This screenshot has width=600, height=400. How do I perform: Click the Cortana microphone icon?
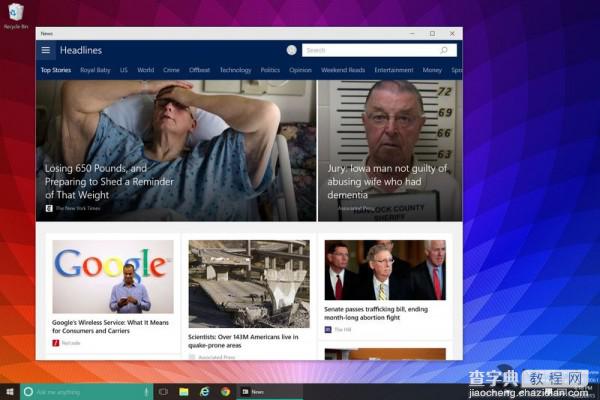146,392
